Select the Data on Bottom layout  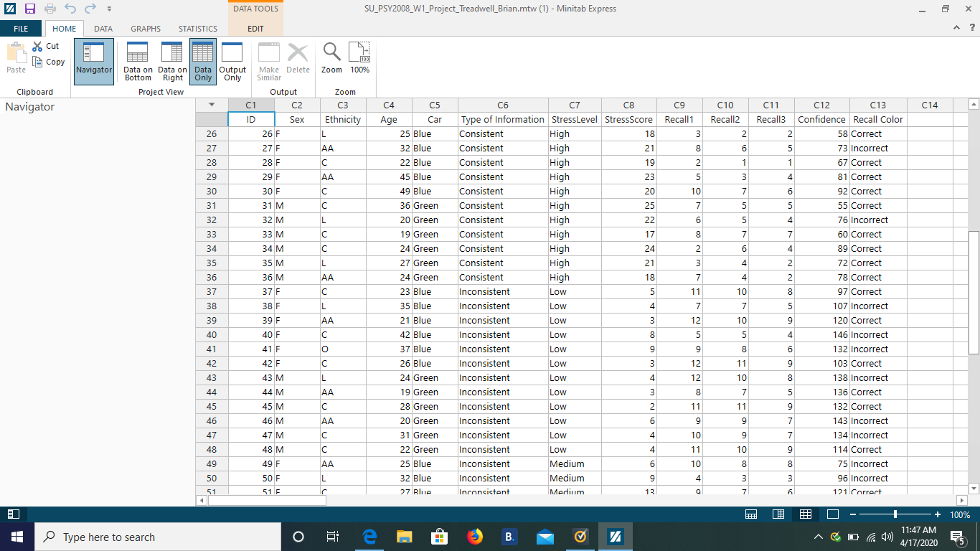[x=138, y=61]
